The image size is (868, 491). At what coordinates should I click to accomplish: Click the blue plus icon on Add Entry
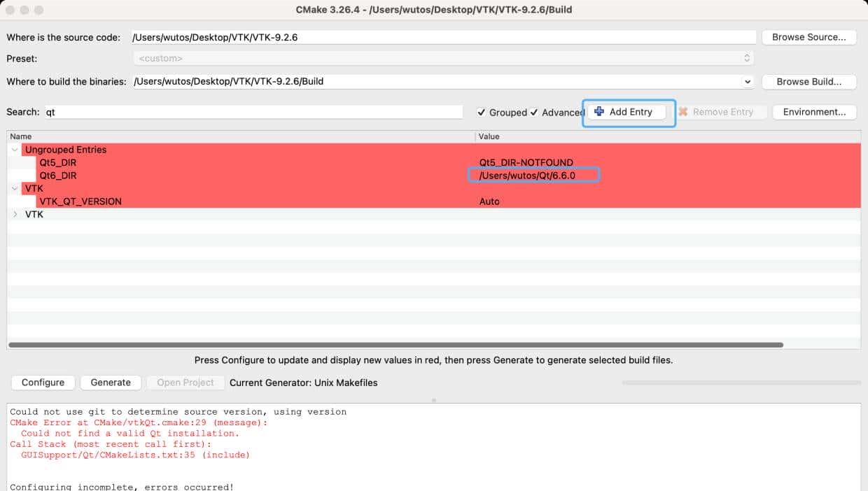pos(599,112)
